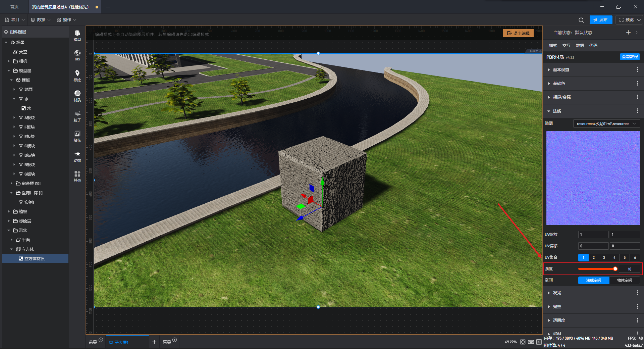Click the 发布 publish button
The height and width of the screenshot is (349, 644).
601,20
